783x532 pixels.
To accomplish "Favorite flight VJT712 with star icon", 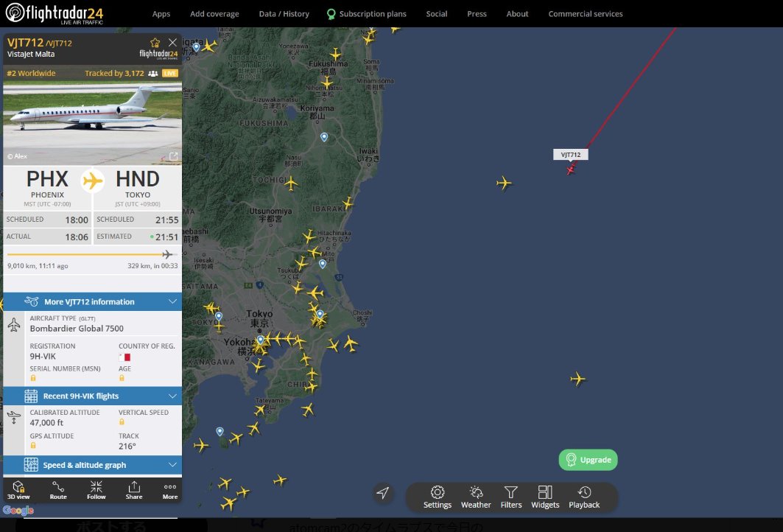I will (x=155, y=43).
